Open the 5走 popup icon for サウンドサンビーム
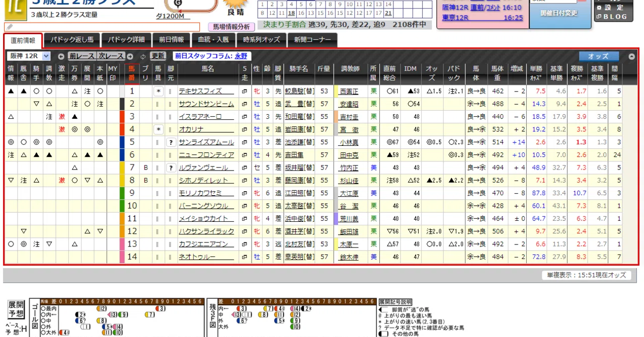644x337 pixels. coord(245,104)
